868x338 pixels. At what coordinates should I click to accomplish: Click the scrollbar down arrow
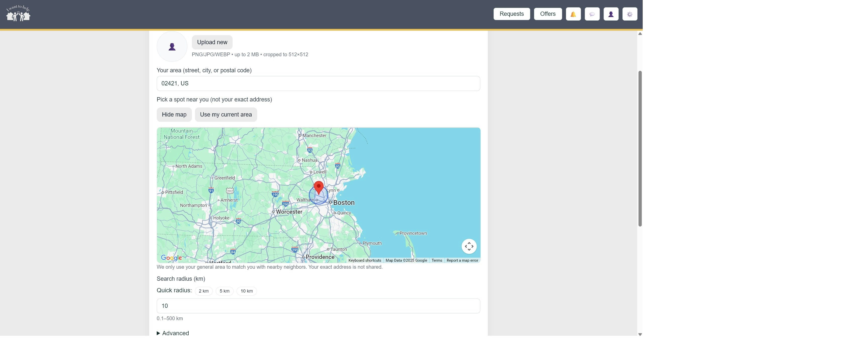640,335
